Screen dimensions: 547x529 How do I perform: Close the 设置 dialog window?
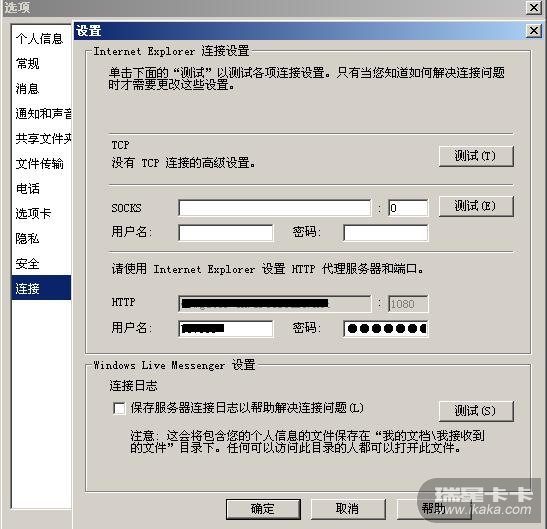[533, 31]
